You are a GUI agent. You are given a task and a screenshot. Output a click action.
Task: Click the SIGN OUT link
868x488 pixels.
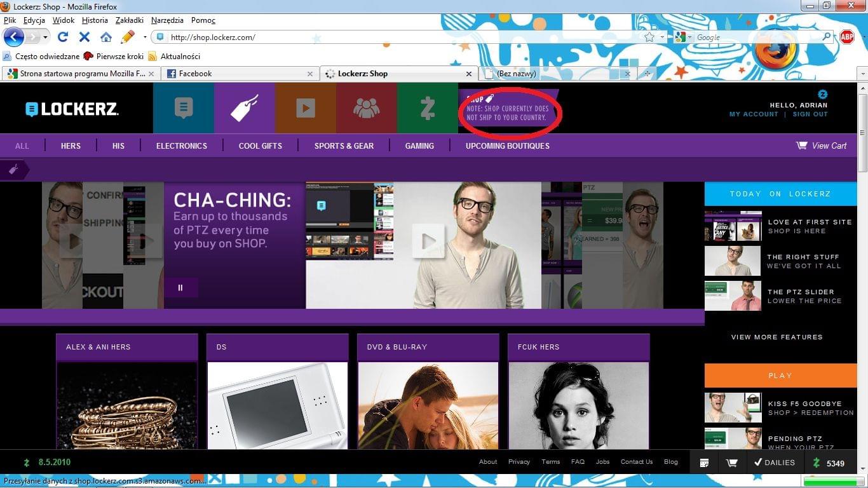coord(810,114)
